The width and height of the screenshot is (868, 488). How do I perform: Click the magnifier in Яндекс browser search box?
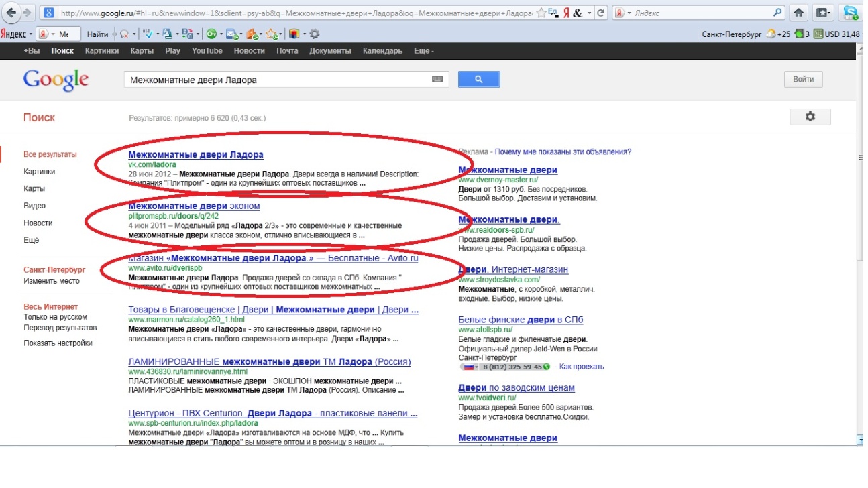(x=778, y=12)
